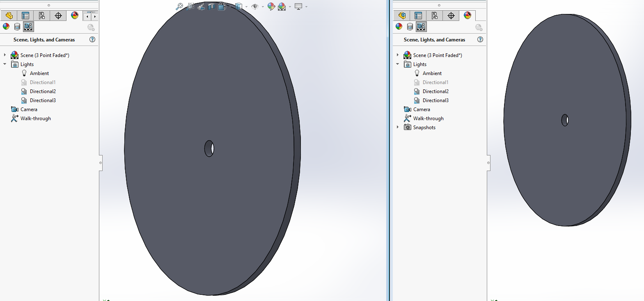
Task: Open help for left Scene, Lights, and Cameras
Action: click(x=92, y=39)
